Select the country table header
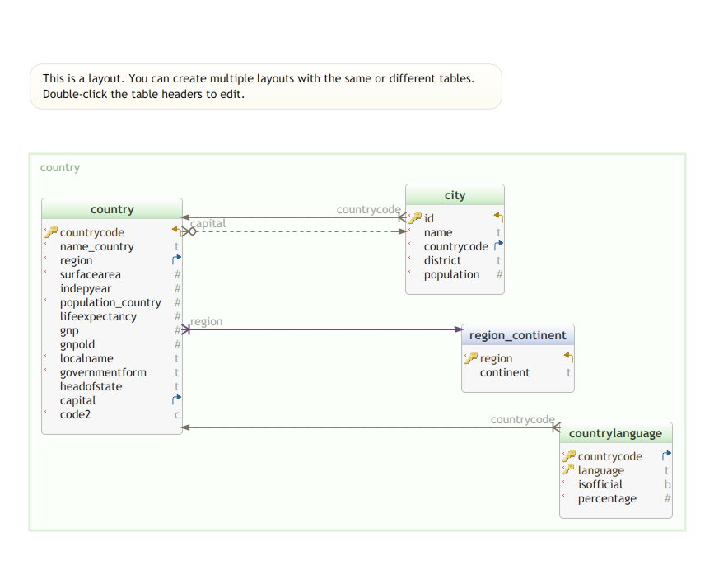Screen dimensions: 714x588 [x=112, y=209]
